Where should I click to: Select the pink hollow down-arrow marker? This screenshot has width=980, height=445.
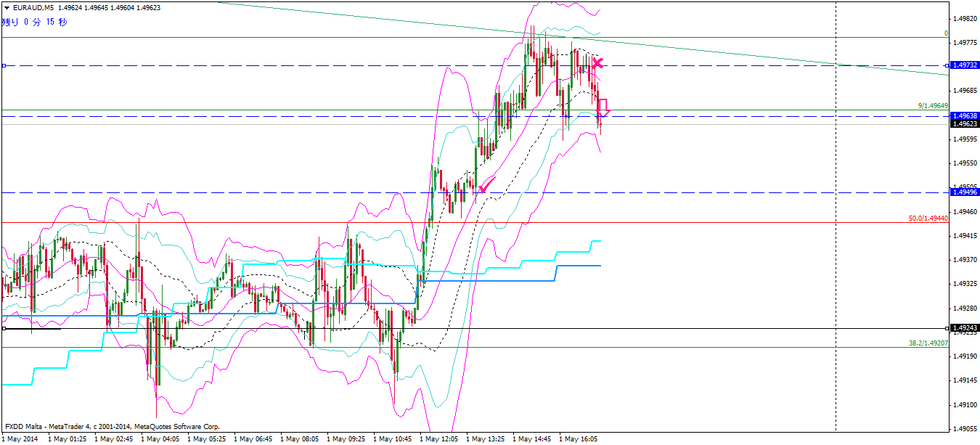pos(603,108)
